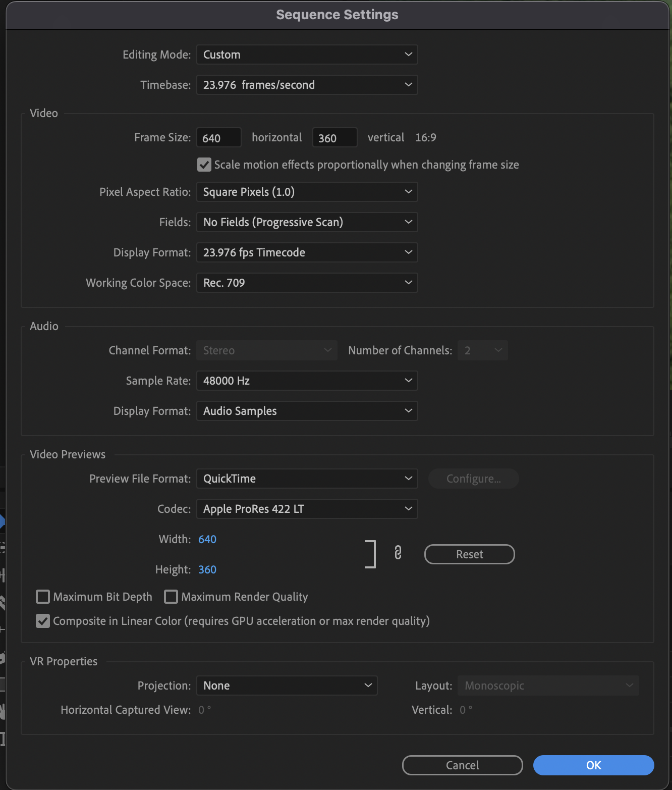This screenshot has height=790, width=672.
Task: Uncheck Composite in Linear Color option
Action: point(43,621)
